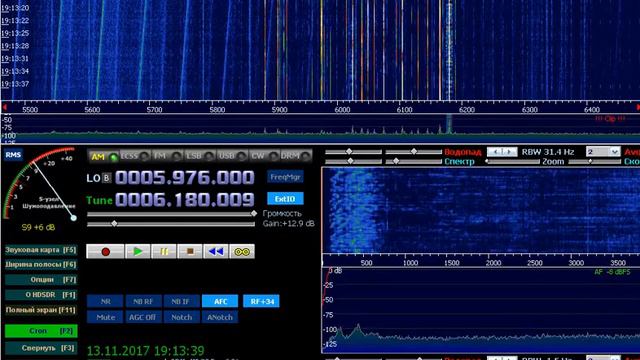640x360 pixels.
Task: Click the AF -6 dBFS level indicator
Action: pyautogui.click(x=612, y=272)
